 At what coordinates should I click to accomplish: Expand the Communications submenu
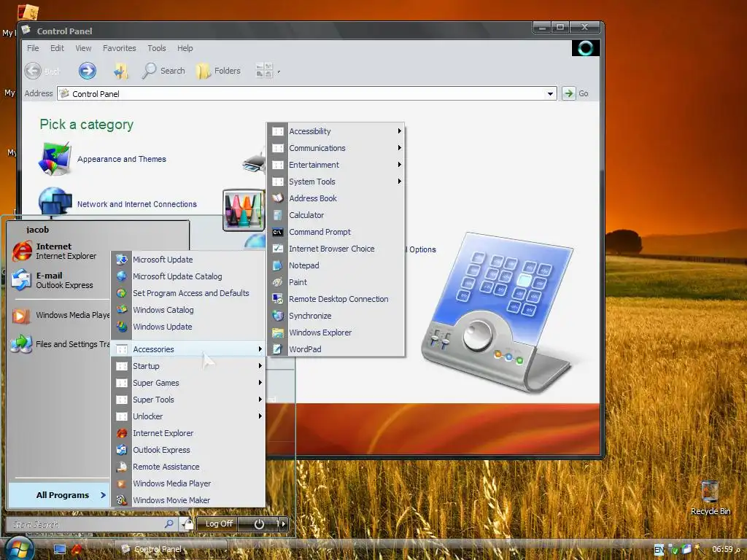(x=336, y=148)
